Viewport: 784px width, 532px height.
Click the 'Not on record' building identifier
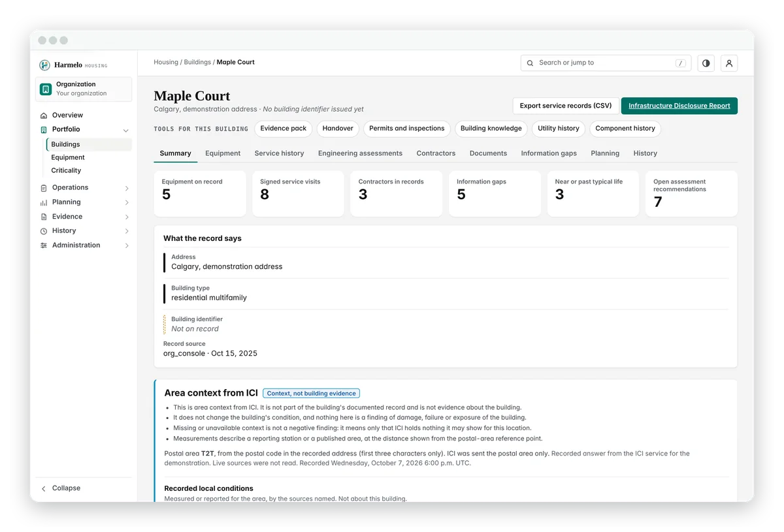pyautogui.click(x=195, y=329)
